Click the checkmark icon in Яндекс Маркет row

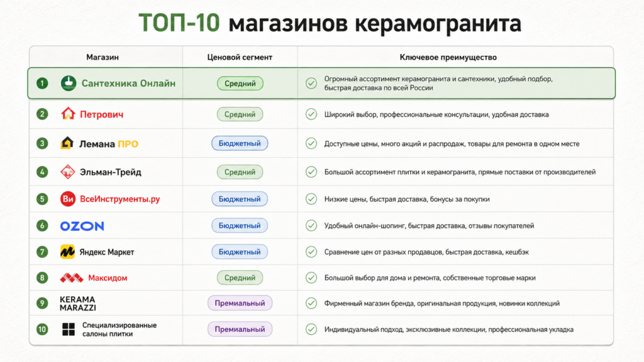click(311, 251)
